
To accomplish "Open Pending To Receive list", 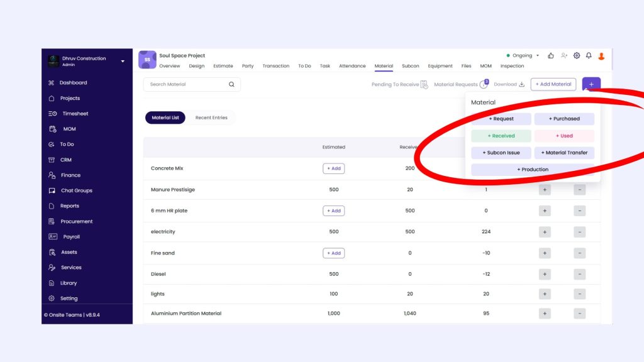I will [x=399, y=84].
